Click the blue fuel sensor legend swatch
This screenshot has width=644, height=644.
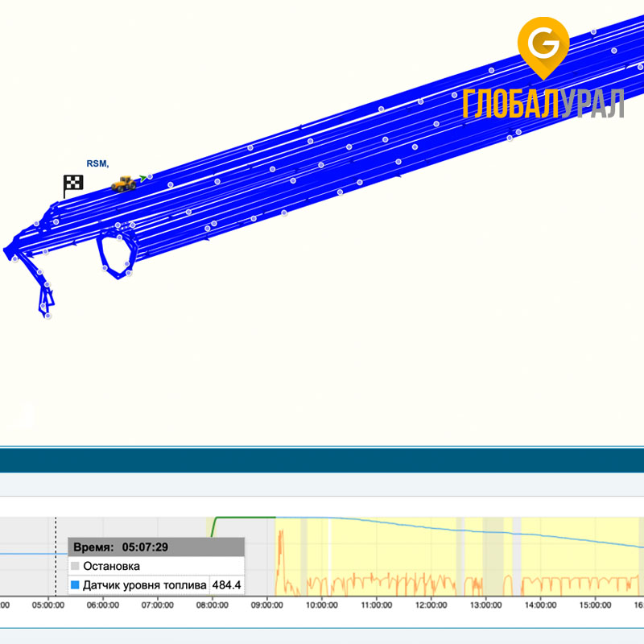pos(76,585)
